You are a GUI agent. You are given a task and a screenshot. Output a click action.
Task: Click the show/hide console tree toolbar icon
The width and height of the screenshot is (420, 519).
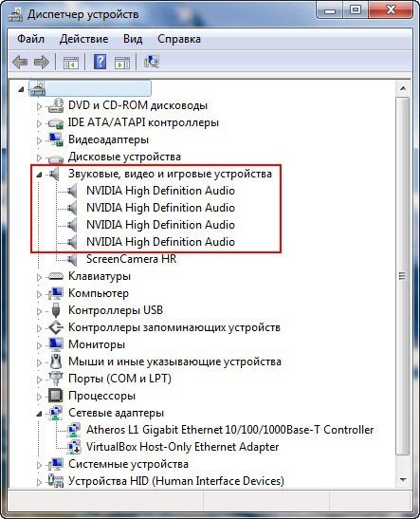coord(71,63)
